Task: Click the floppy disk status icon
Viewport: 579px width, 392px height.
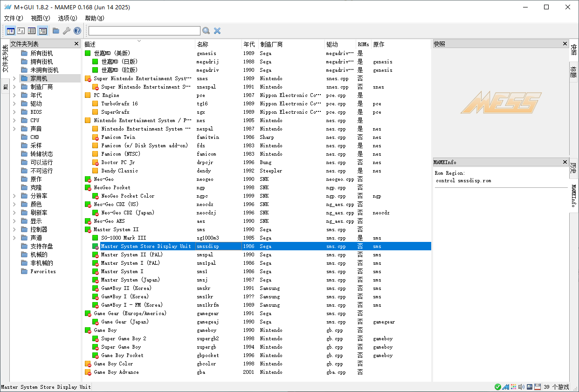Action: (x=537, y=387)
